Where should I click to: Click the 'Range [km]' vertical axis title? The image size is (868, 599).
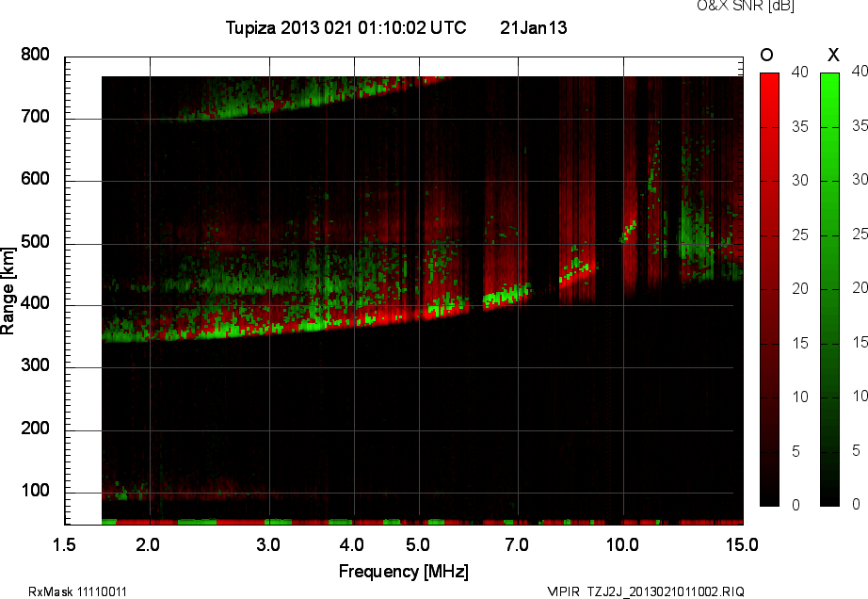(x=8, y=291)
